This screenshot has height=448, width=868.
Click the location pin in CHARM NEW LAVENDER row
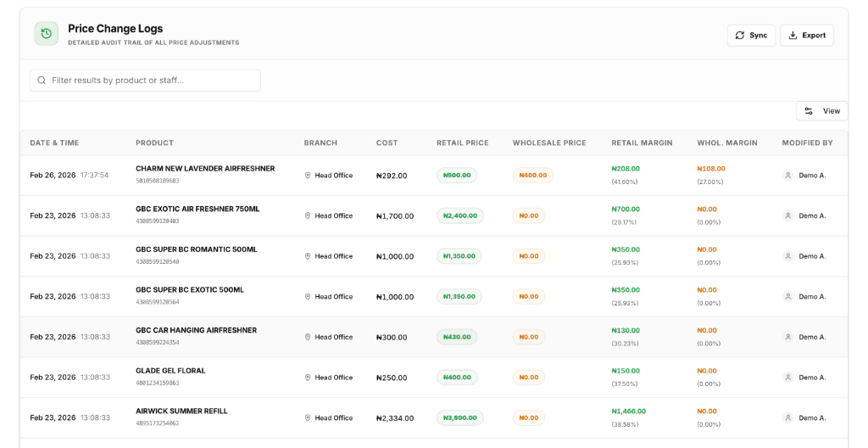(x=308, y=175)
